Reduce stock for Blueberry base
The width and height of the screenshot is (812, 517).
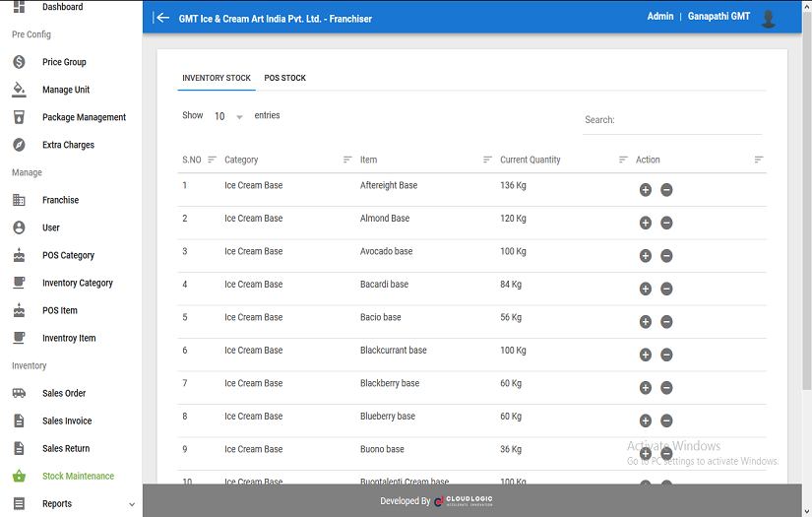tap(666, 420)
